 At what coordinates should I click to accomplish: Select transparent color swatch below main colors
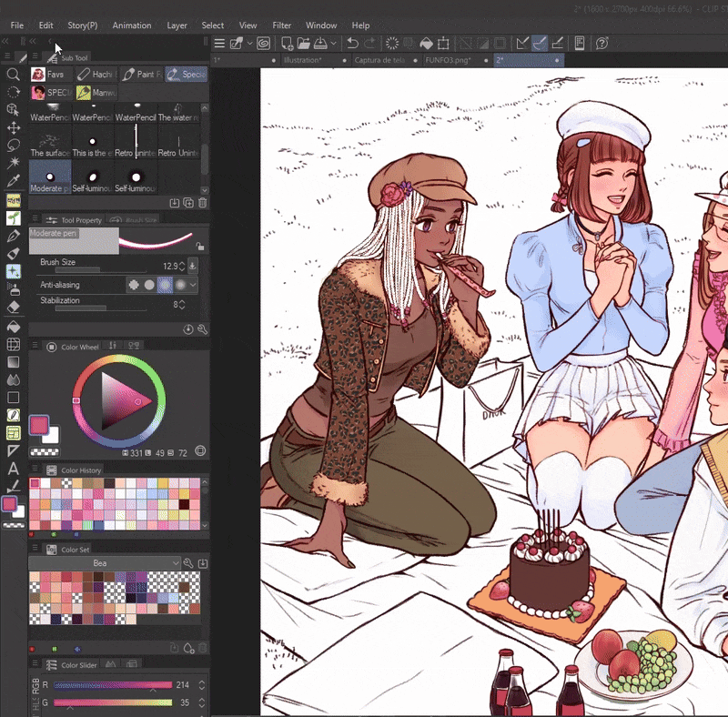pyautogui.click(x=43, y=451)
